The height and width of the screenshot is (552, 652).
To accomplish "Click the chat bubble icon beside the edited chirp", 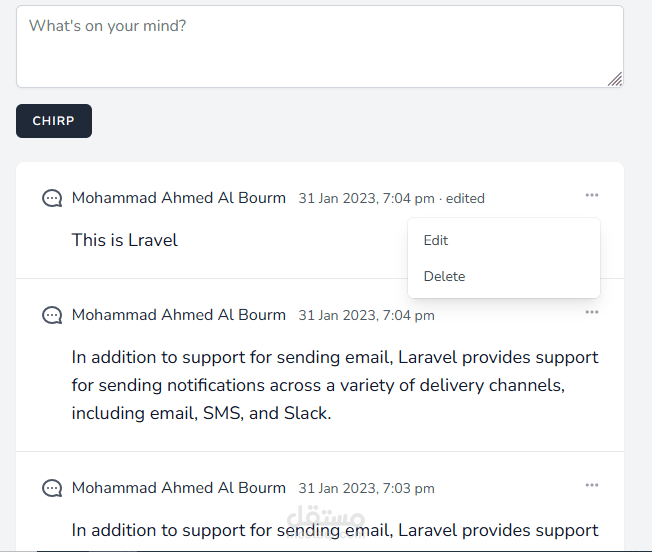I will coord(52,198).
